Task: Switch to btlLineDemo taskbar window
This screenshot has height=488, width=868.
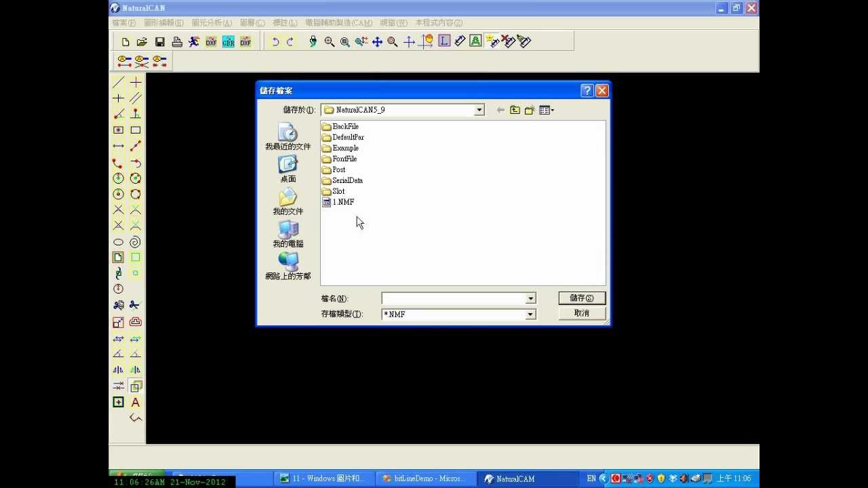Action: click(x=425, y=479)
